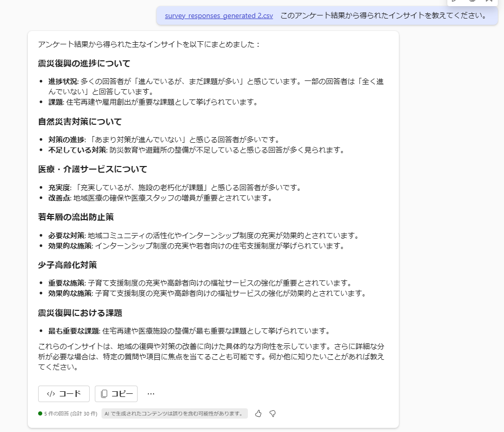Click the bullet starting with 充実度
The width and height of the screenshot is (504, 432).
176,188
